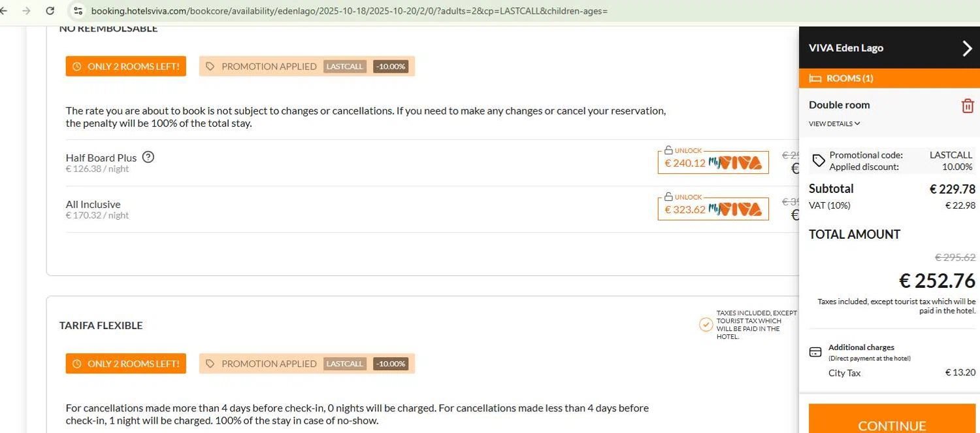Select the ONLY 2 ROOMS LEFT badge, Tarifa Flexible
Image resolution: width=980 pixels, height=433 pixels.
[x=126, y=364]
